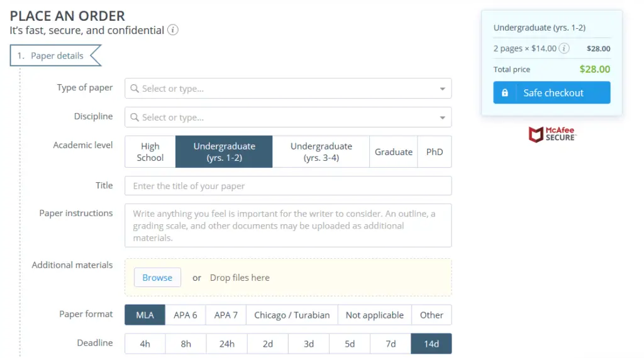Screen dimensions: 644x358
Task: Open the Discipline dropdown arrow
Action: coord(443,117)
